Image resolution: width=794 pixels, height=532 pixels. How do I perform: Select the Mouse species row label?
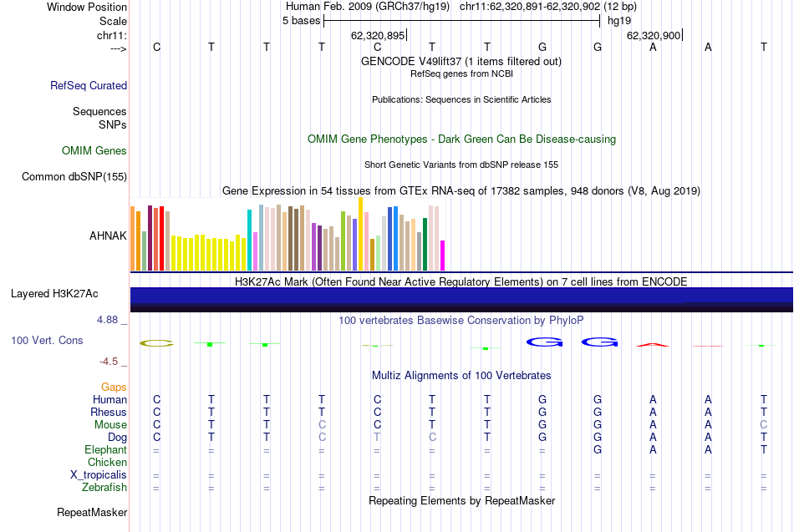(x=110, y=425)
